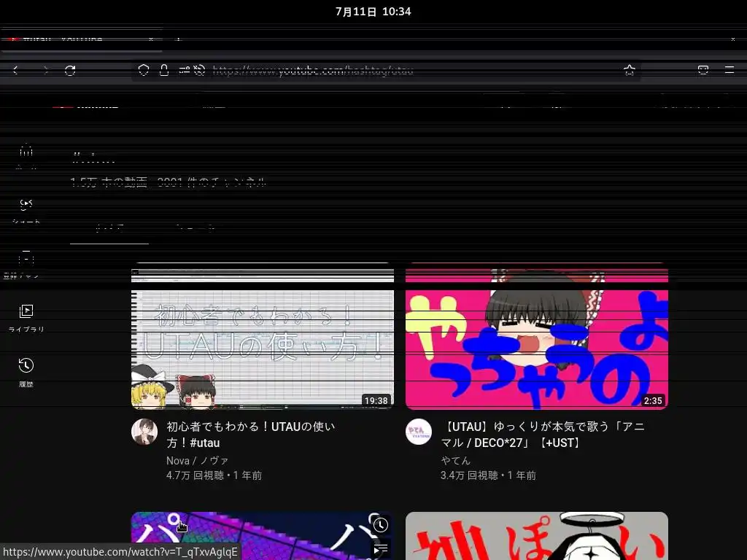Click the blocked autoplay icon in address bar
The image size is (747, 560).
(x=200, y=71)
